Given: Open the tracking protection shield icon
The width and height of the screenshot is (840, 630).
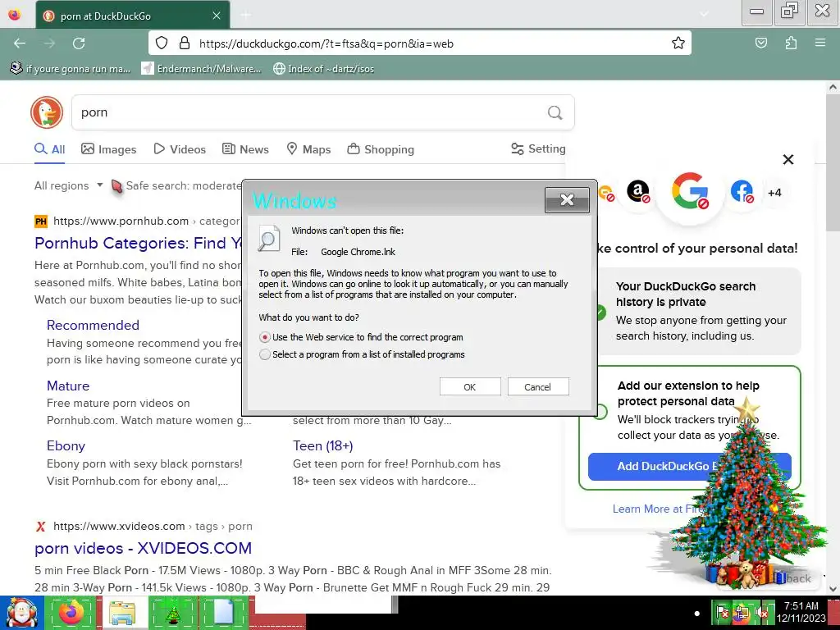Looking at the screenshot, I should (162, 43).
